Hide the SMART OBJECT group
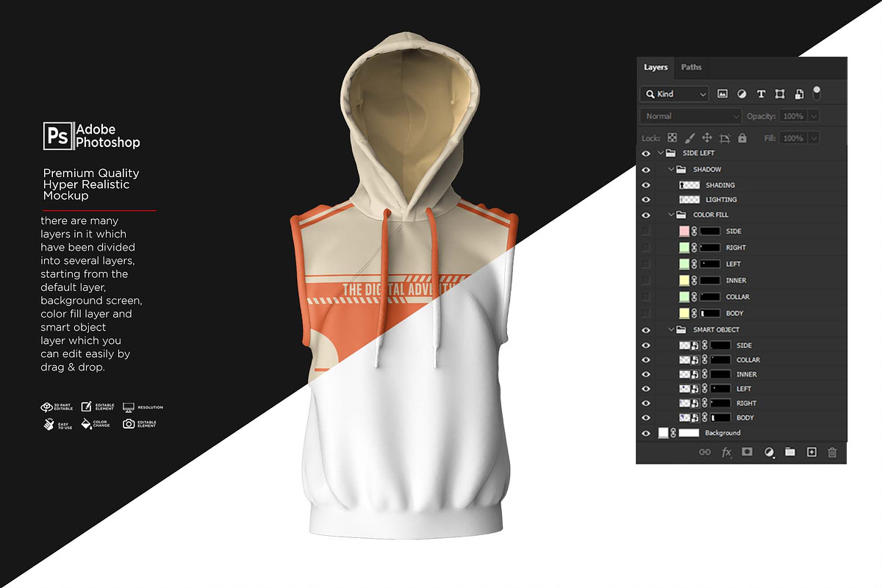Screen dimensions: 882x588 pos(646,329)
